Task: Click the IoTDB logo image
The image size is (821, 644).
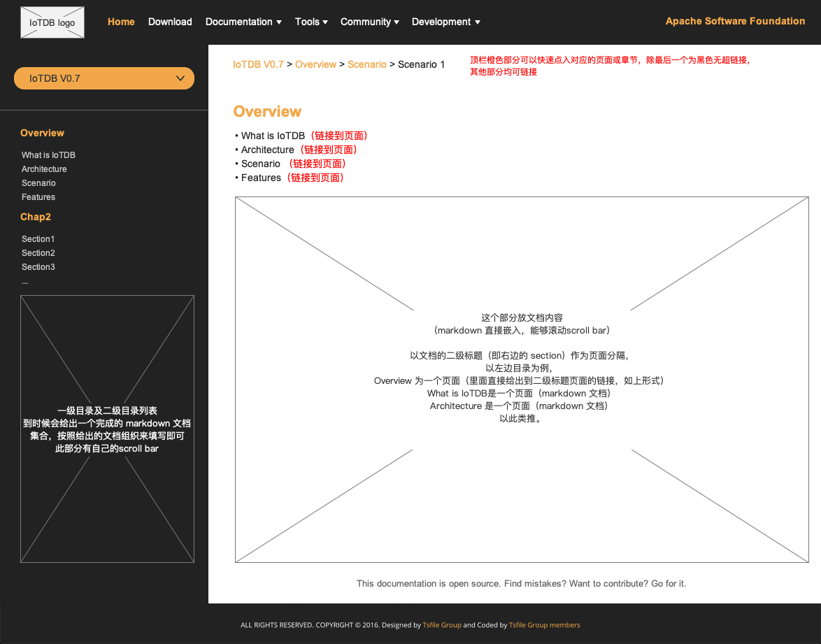Action: pos(52,22)
